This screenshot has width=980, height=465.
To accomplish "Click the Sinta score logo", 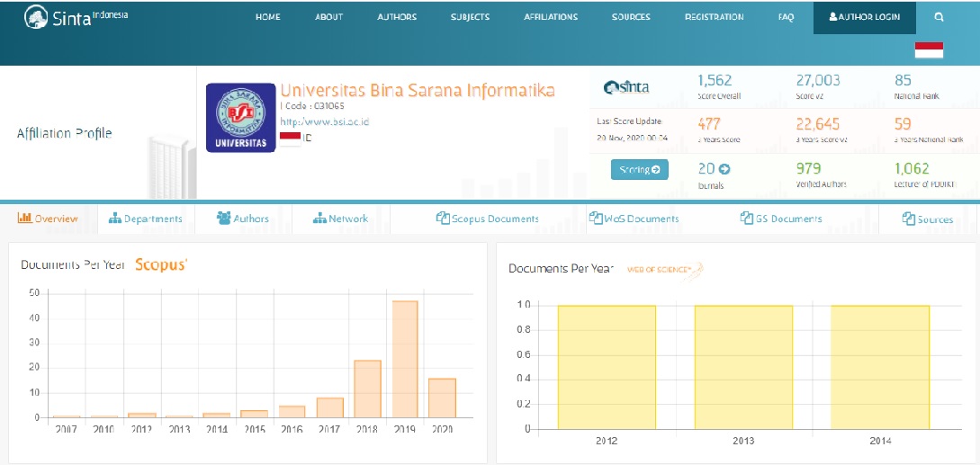I will pyautogui.click(x=627, y=87).
